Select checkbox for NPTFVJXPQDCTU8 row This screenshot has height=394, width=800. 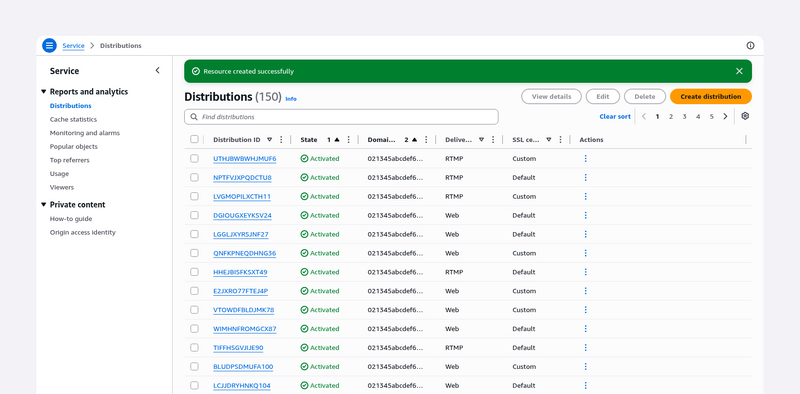[x=194, y=178]
